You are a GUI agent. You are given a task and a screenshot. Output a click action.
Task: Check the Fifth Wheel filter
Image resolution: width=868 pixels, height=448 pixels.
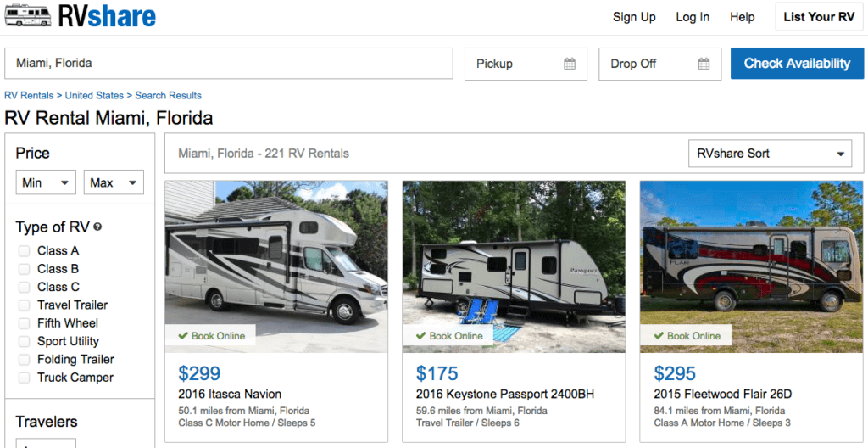coord(24,323)
